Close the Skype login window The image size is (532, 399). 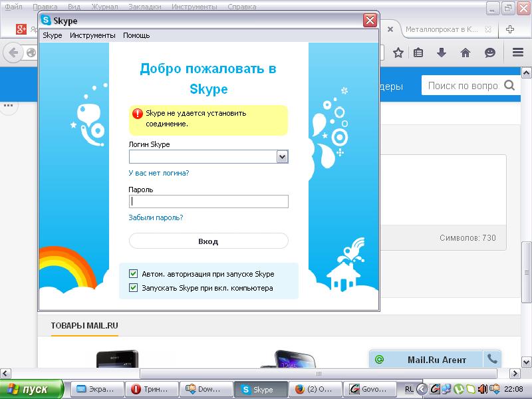[x=370, y=21]
